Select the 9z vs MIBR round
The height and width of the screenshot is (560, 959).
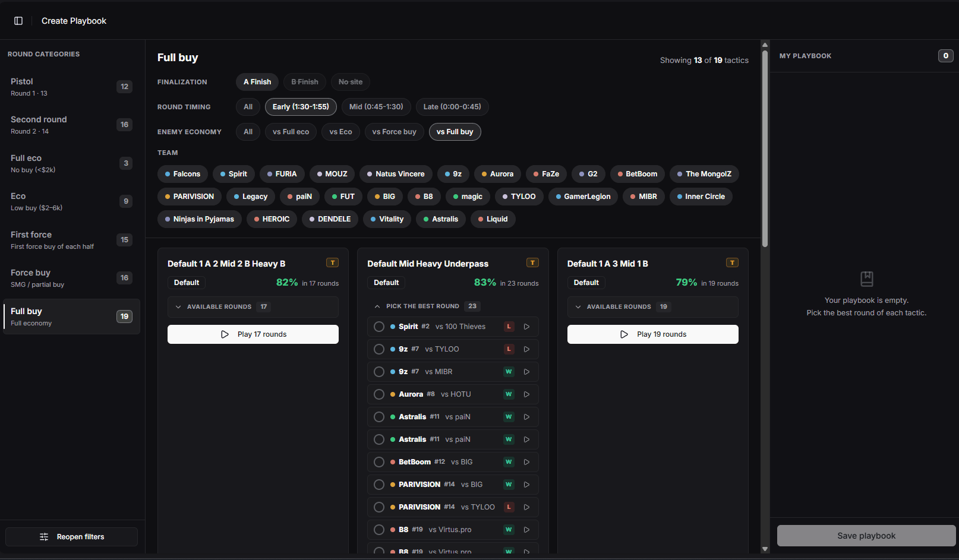[x=379, y=372]
